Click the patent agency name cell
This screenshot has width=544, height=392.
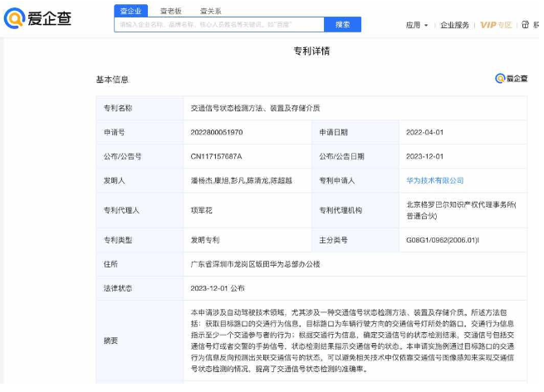click(x=461, y=210)
